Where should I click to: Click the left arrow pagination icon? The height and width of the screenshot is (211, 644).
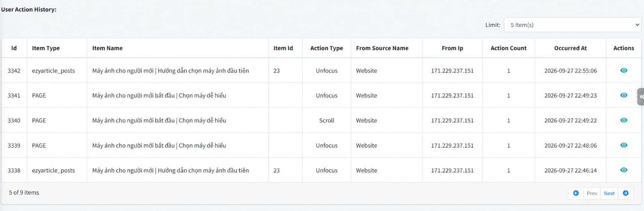pos(576,193)
